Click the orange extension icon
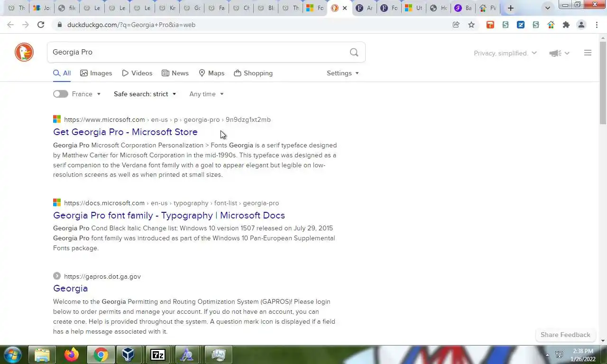 pyautogui.click(x=490, y=25)
